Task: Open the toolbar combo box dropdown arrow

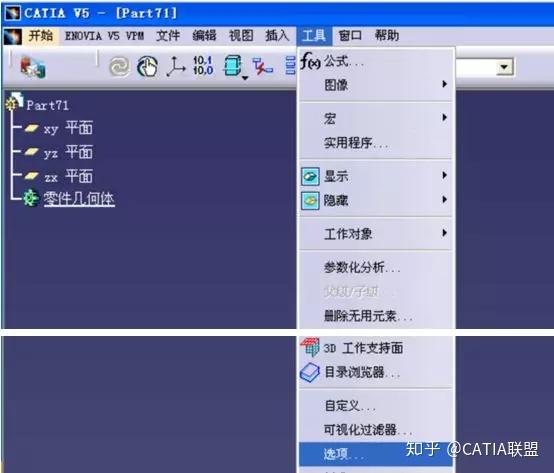Action: 505,67
